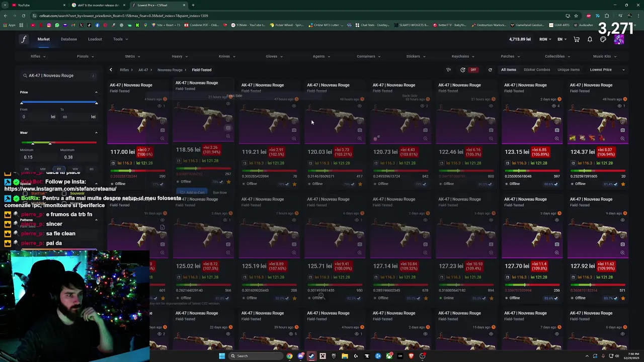The height and width of the screenshot is (362, 644).
Task: Go back with the breadcrumb left arrow
Action: pos(111,70)
